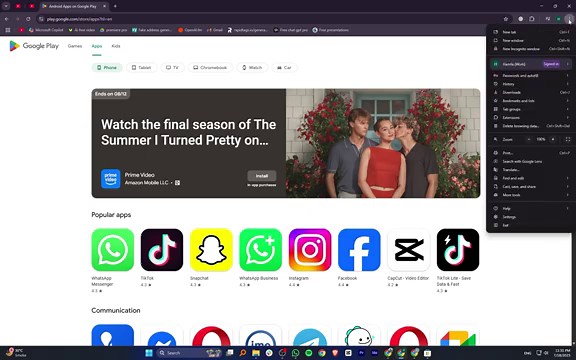Switch to the Kids tab

click(116, 46)
